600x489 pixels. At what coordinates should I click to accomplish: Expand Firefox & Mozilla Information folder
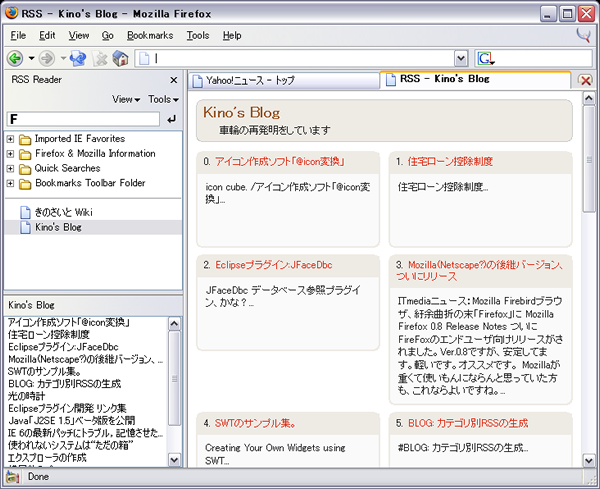[x=10, y=154]
